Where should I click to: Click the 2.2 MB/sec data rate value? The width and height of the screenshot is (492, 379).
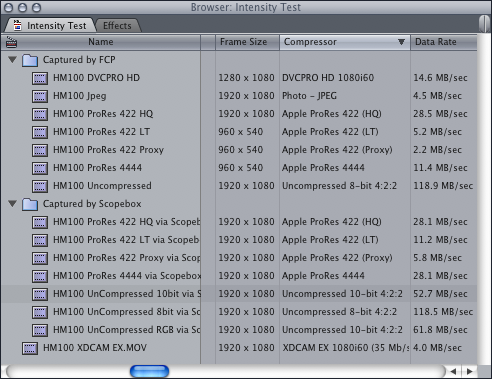click(437, 150)
